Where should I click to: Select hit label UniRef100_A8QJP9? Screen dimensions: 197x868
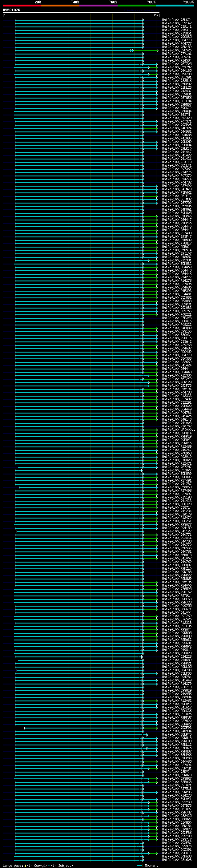pyautogui.click(x=176, y=504)
